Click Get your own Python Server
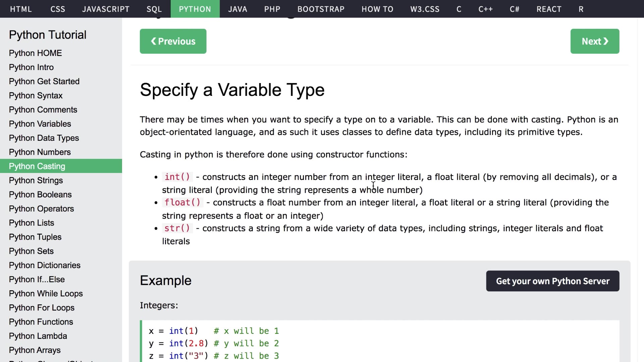 pos(552,281)
